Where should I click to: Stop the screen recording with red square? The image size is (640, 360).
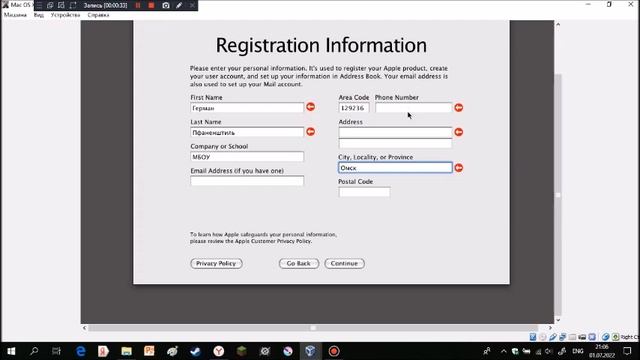click(151, 5)
